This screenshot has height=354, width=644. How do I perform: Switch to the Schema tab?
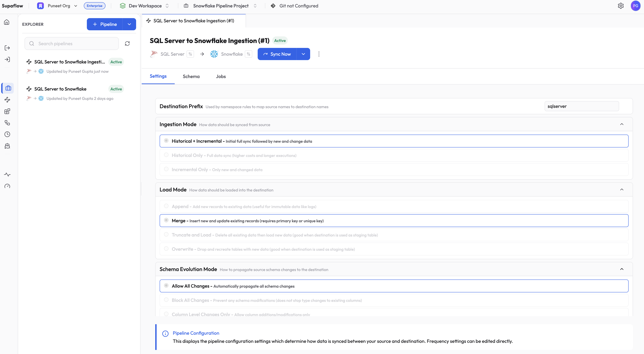pos(191,77)
